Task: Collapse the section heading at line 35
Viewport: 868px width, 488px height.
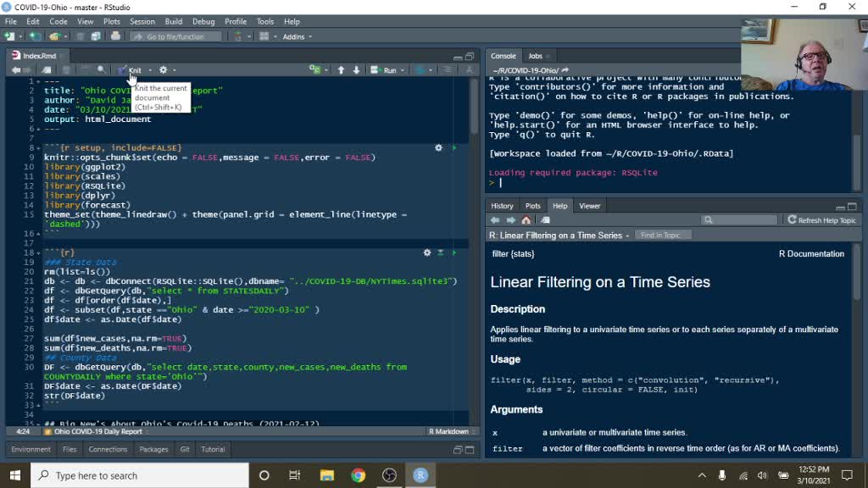Action: tap(38, 424)
